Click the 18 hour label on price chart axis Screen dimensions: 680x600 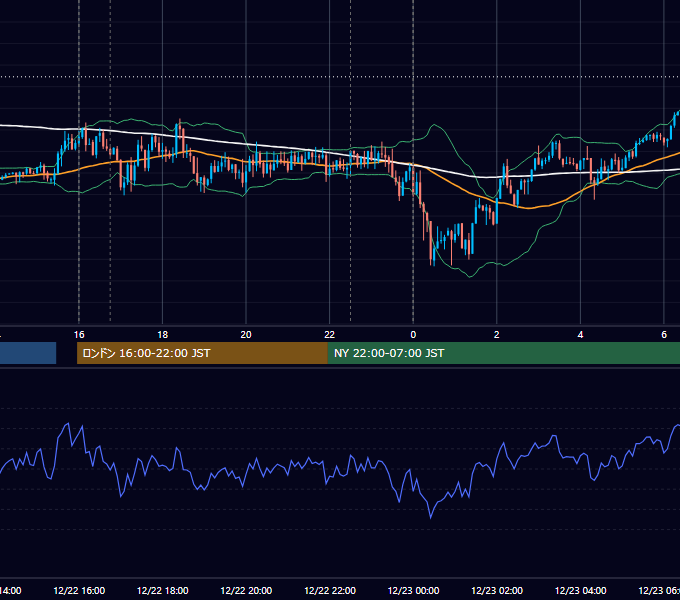[x=163, y=335]
